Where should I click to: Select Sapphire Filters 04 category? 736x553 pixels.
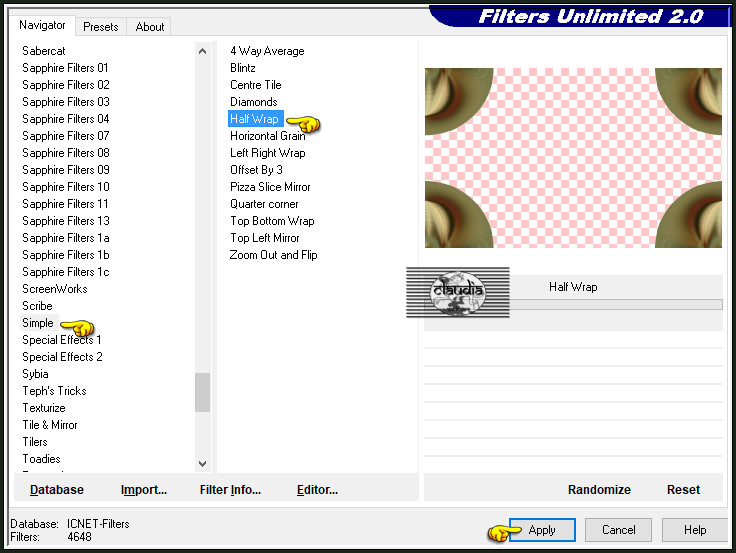point(66,119)
